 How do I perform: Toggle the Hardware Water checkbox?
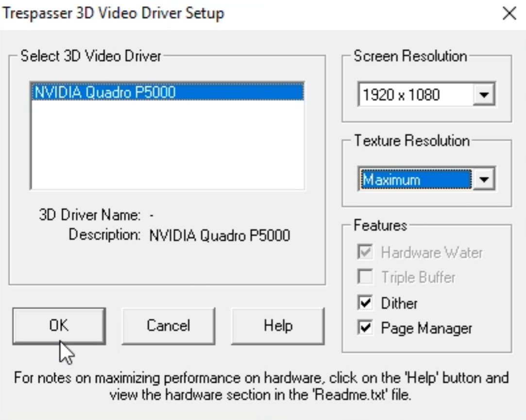point(365,252)
